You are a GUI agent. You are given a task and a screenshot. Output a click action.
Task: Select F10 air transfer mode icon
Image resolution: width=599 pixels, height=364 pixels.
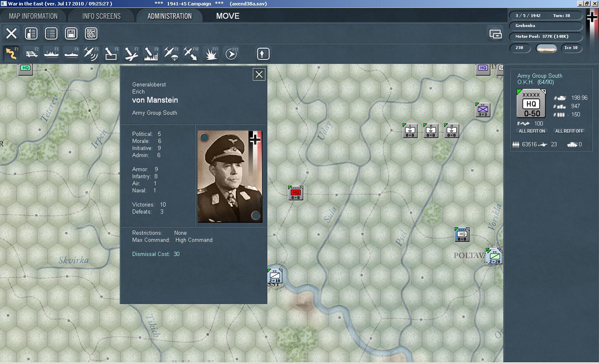click(x=191, y=54)
